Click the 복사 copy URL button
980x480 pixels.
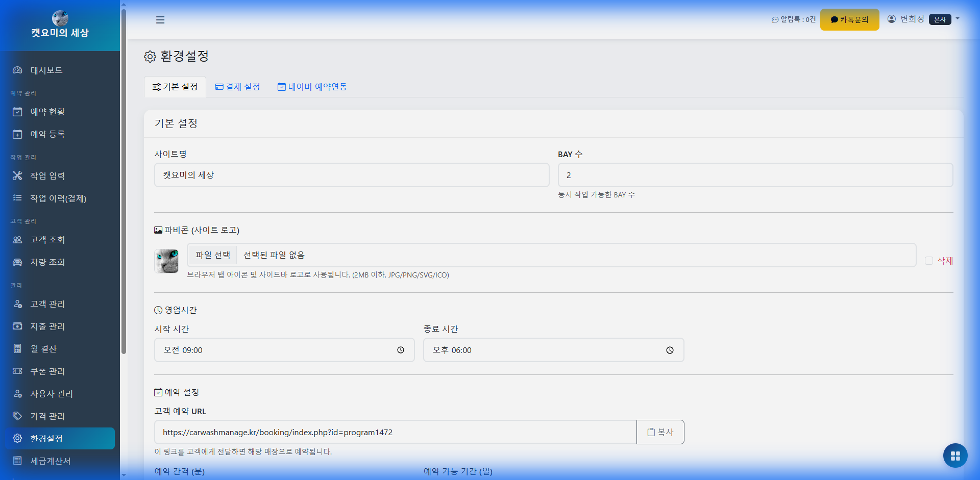[x=660, y=432]
